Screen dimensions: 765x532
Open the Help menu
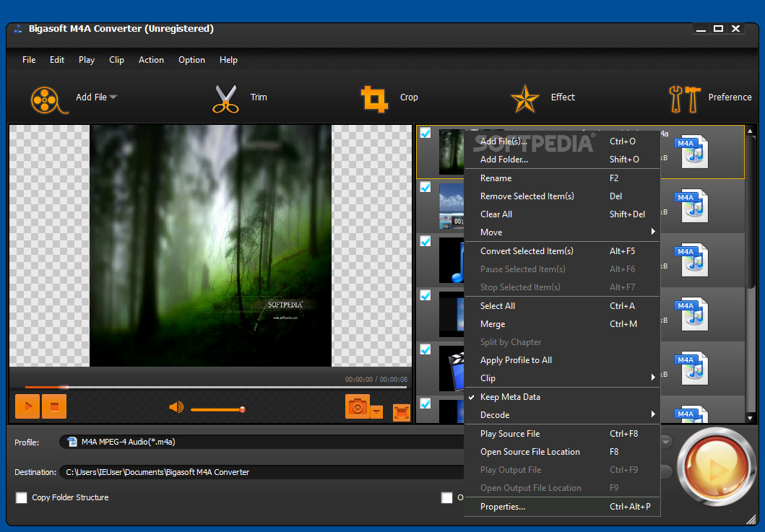[x=228, y=60]
